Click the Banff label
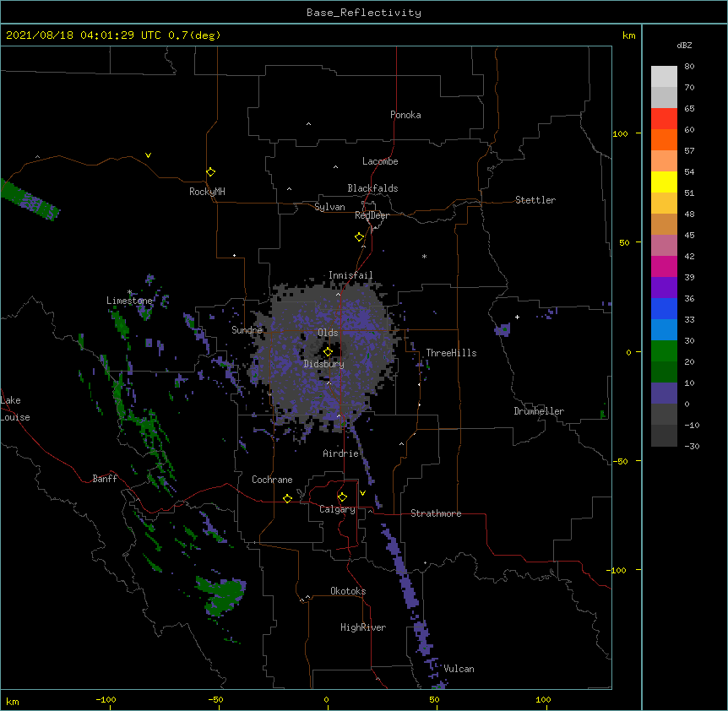This screenshot has width=728, height=711. click(x=105, y=479)
